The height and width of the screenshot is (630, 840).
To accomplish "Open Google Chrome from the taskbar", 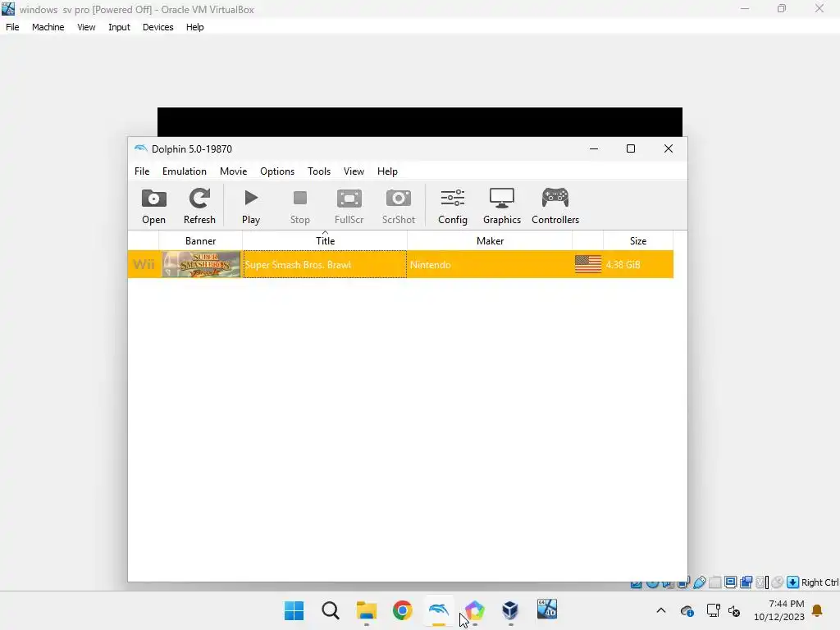I will pyautogui.click(x=402, y=610).
